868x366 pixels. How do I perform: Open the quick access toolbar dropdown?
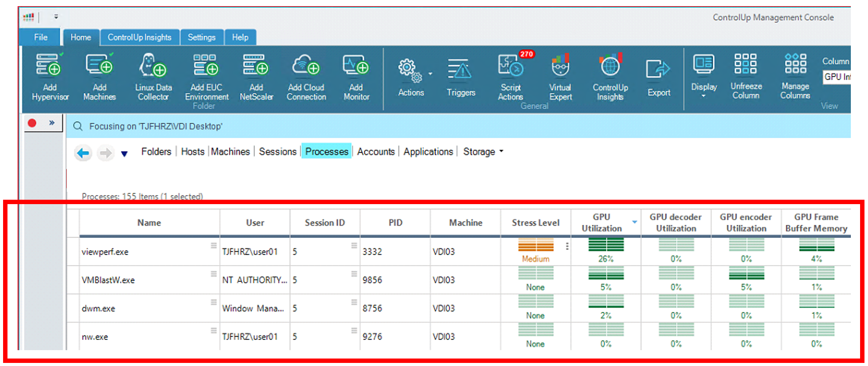56,17
